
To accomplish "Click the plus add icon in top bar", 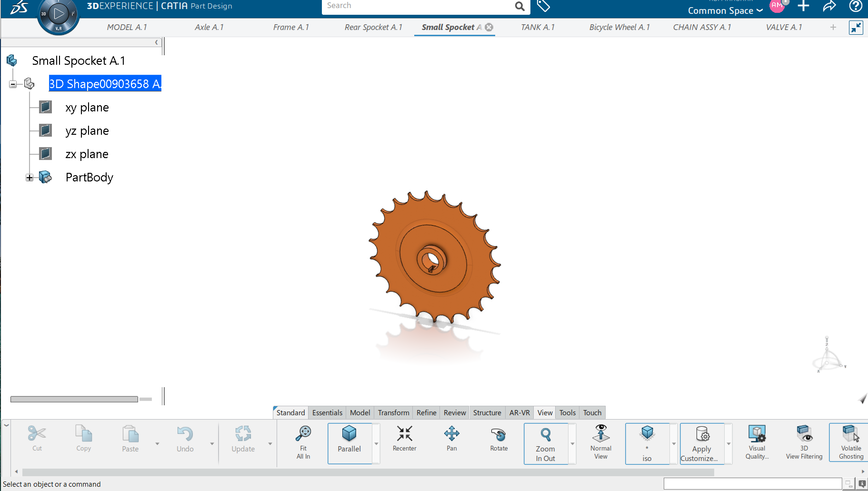I will (803, 6).
